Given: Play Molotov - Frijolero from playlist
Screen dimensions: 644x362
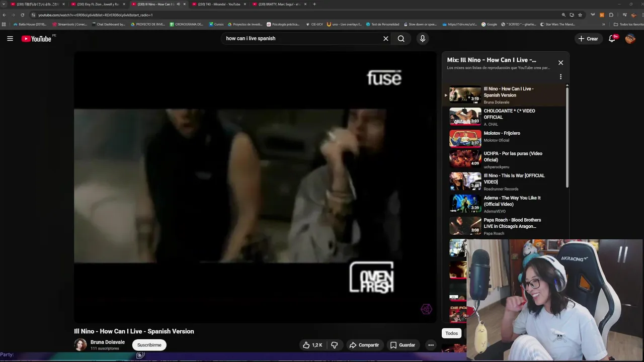Looking at the screenshot, I should point(505,138).
